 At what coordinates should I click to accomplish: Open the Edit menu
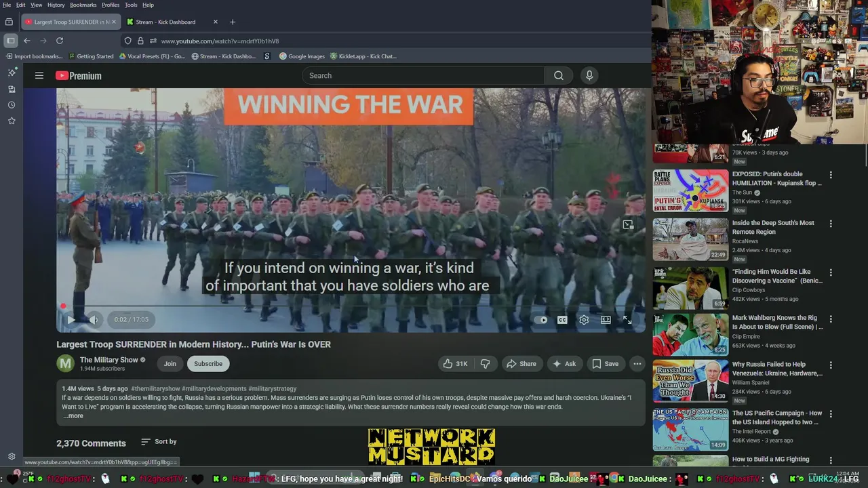(21, 5)
